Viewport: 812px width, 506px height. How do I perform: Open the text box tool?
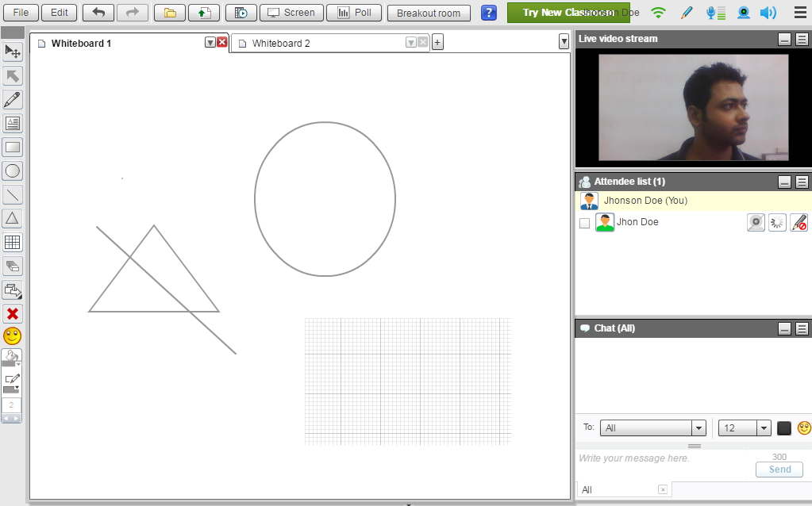pyautogui.click(x=13, y=124)
